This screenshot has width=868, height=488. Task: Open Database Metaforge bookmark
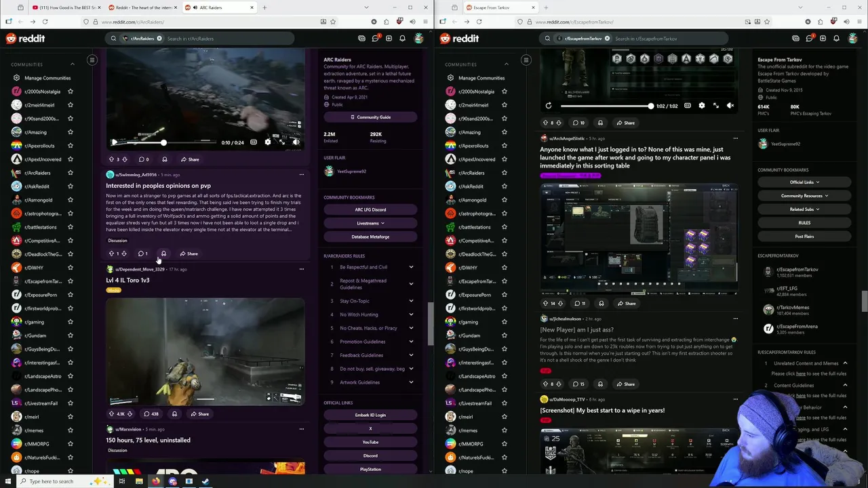point(370,237)
